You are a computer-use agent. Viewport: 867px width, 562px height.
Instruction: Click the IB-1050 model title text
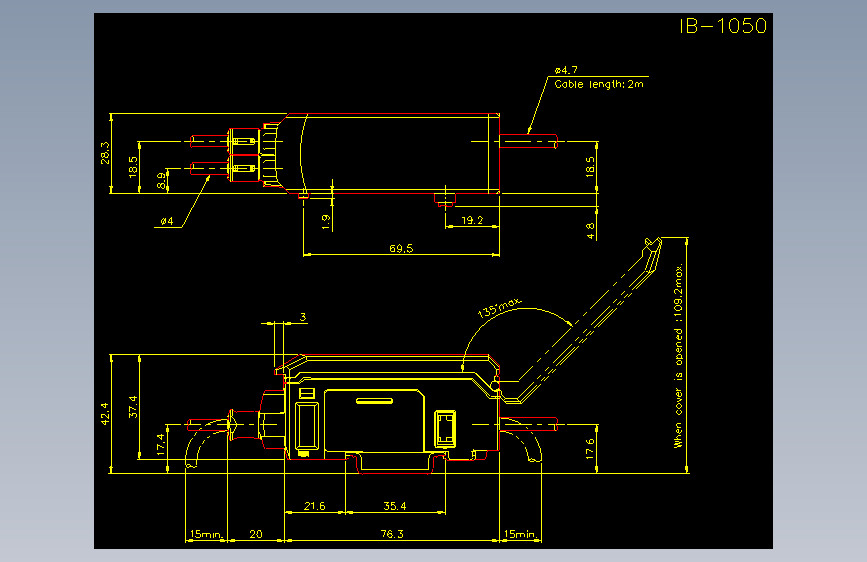pos(723,26)
